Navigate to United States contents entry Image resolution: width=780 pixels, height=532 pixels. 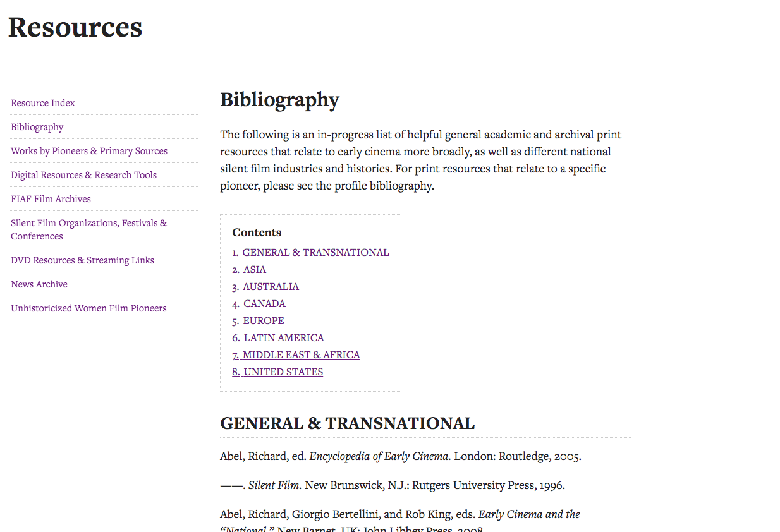(277, 372)
